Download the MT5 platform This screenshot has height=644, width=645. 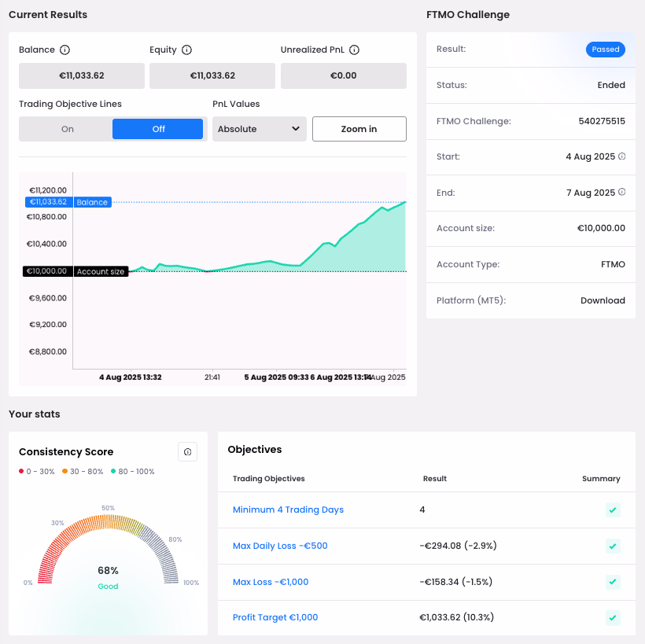[603, 300]
